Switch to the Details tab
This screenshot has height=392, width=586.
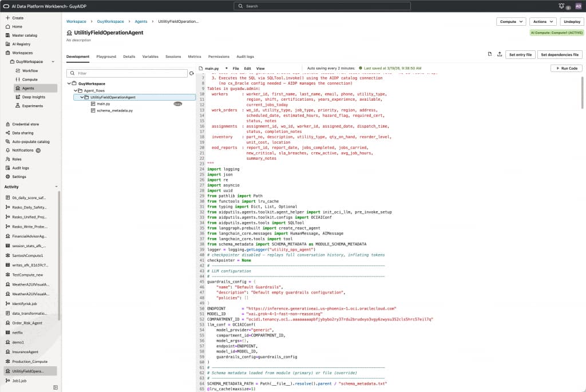[x=129, y=57]
